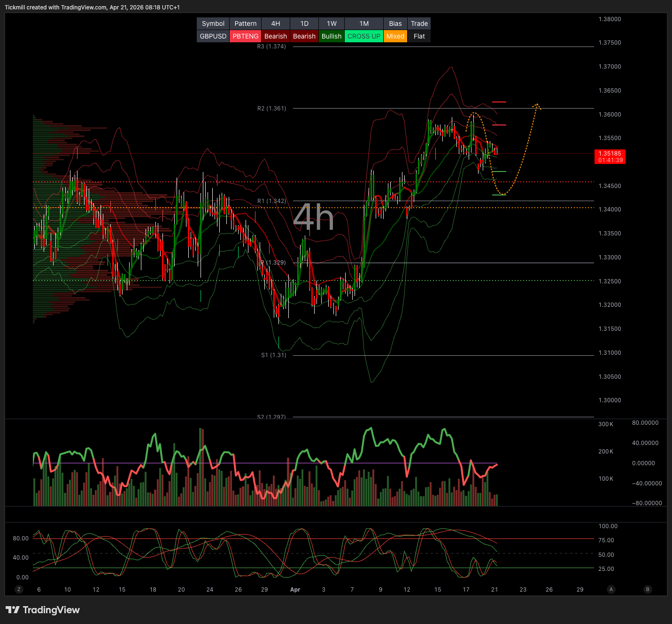This screenshot has height=624, width=672.
Task: Click the R2 (1.361) pivot label
Action: (271, 109)
